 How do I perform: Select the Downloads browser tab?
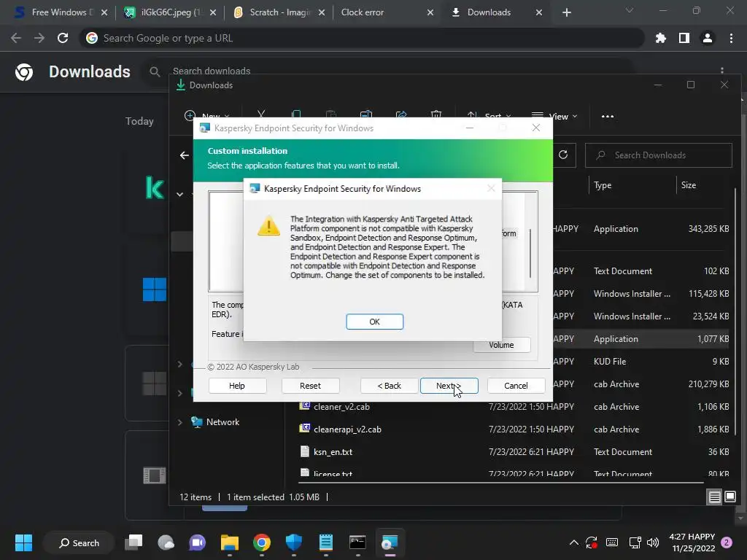pos(495,12)
